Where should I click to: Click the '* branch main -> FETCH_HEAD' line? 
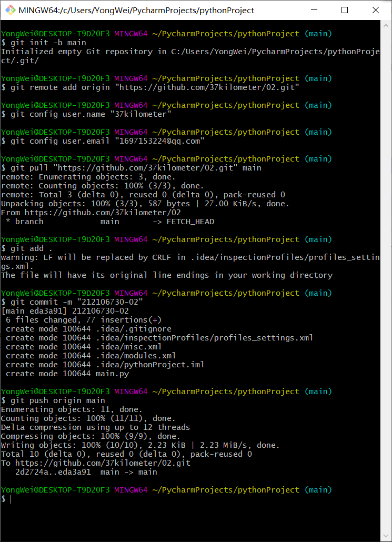point(110,222)
